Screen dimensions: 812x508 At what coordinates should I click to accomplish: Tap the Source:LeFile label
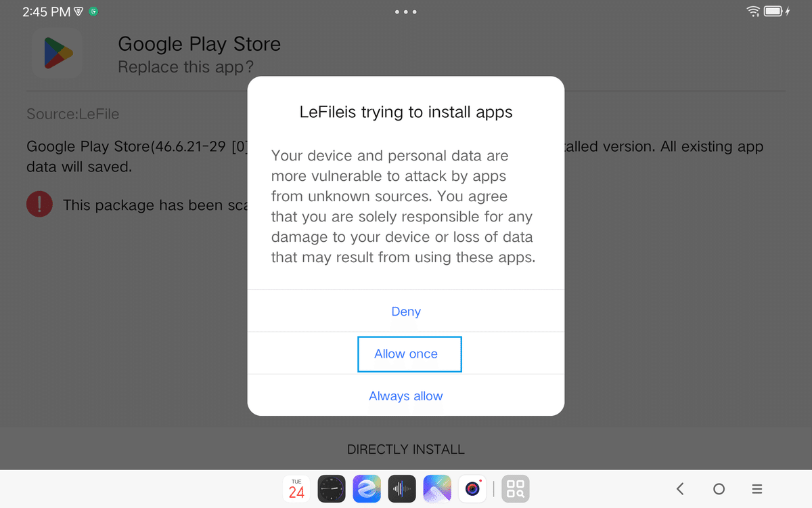[73, 114]
